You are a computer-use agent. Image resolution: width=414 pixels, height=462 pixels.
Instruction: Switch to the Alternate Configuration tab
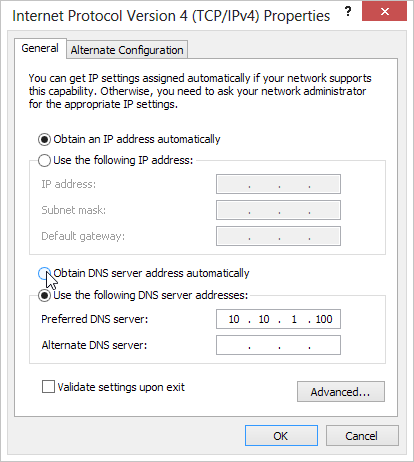(127, 50)
